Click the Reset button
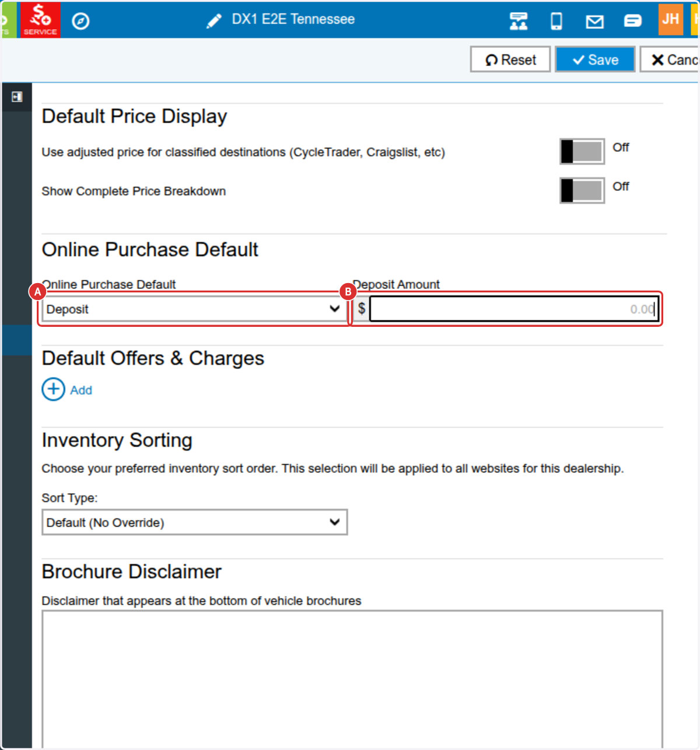The image size is (700, 750). tap(510, 60)
